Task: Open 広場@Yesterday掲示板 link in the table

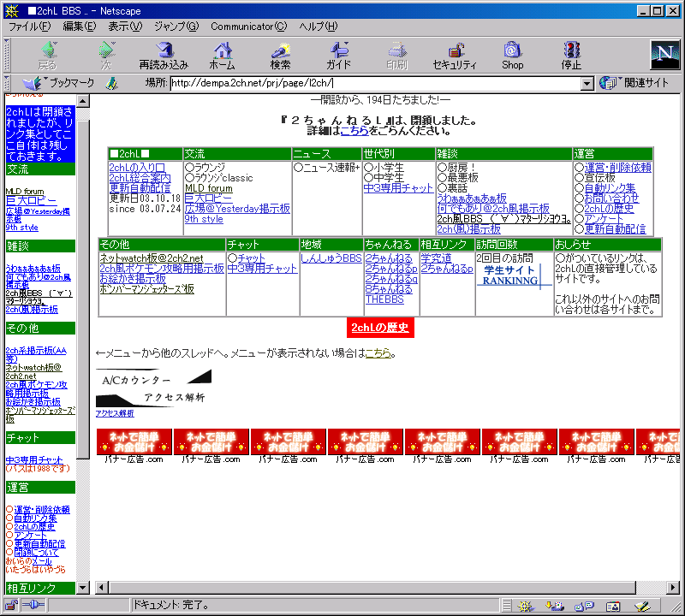Action: coord(237,209)
